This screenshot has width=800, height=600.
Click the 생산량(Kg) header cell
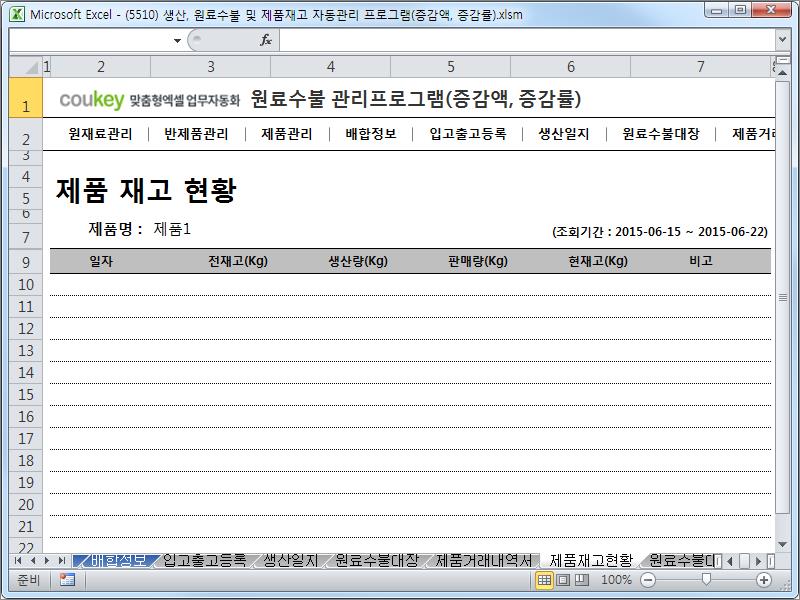tap(358, 261)
